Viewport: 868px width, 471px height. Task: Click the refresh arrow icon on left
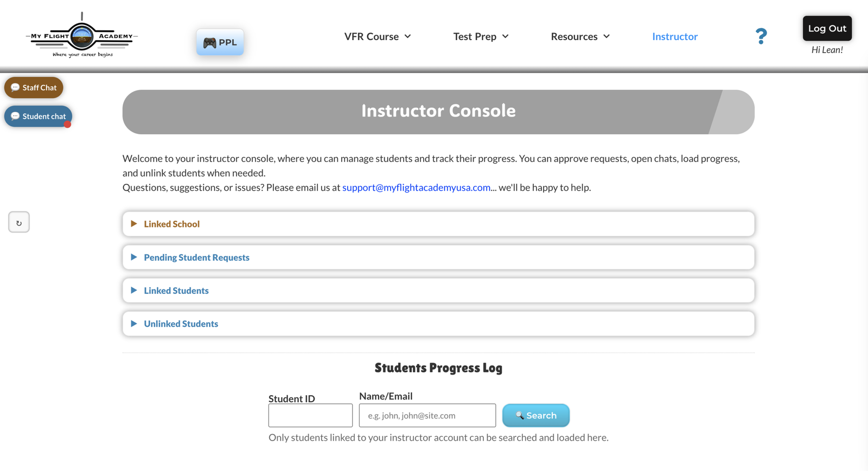(x=19, y=222)
